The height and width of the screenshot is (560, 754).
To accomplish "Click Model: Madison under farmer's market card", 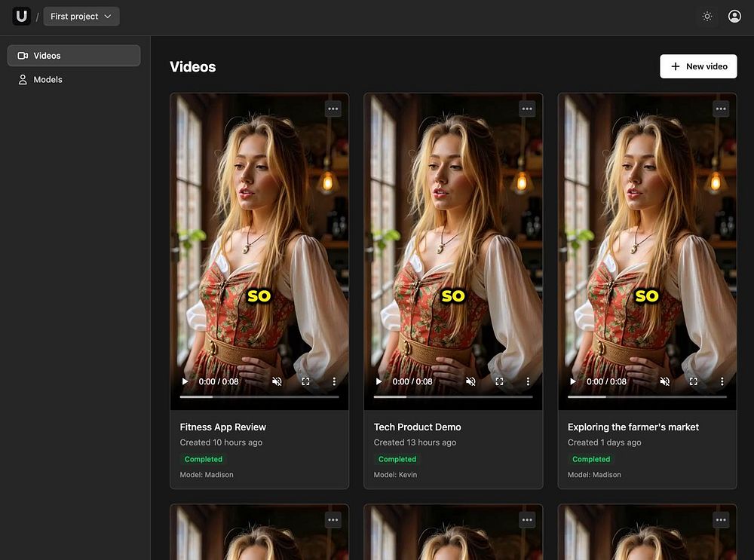I will pos(594,474).
